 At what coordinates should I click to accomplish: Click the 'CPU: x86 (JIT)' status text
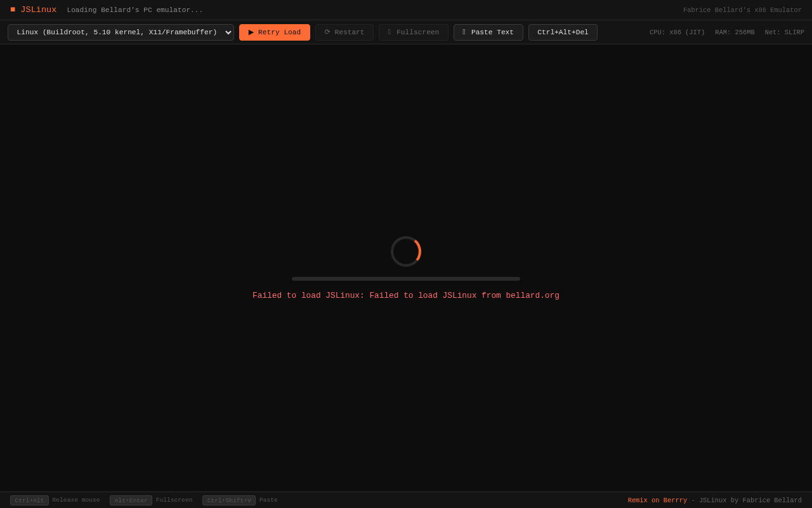677,32
